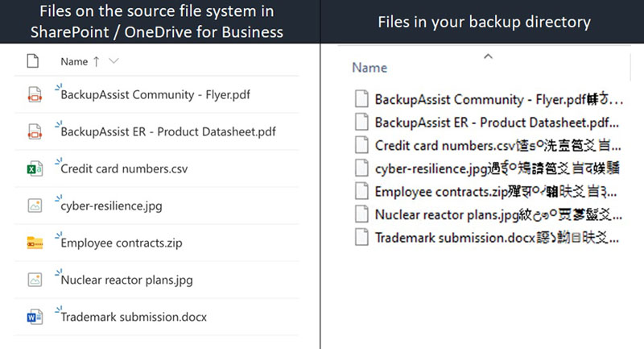Open BackupAssist Community - Flyer.pdf in SharePoint

point(155,95)
